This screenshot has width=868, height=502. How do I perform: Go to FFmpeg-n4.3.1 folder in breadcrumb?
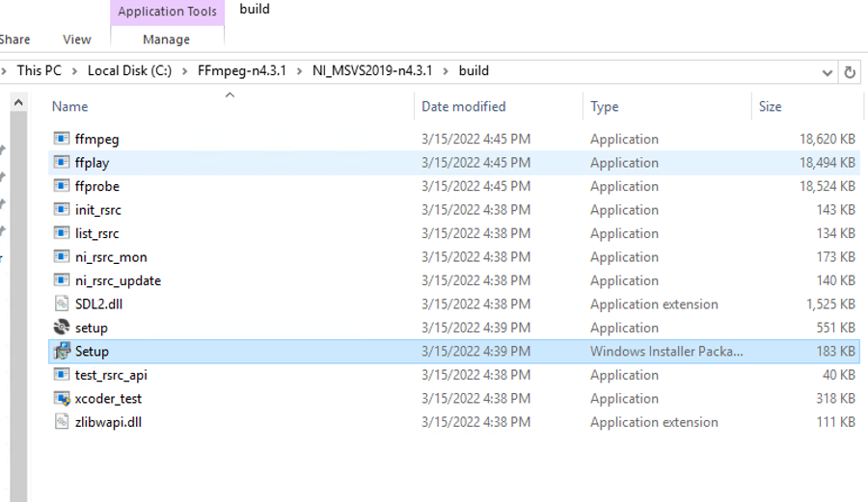coord(242,70)
